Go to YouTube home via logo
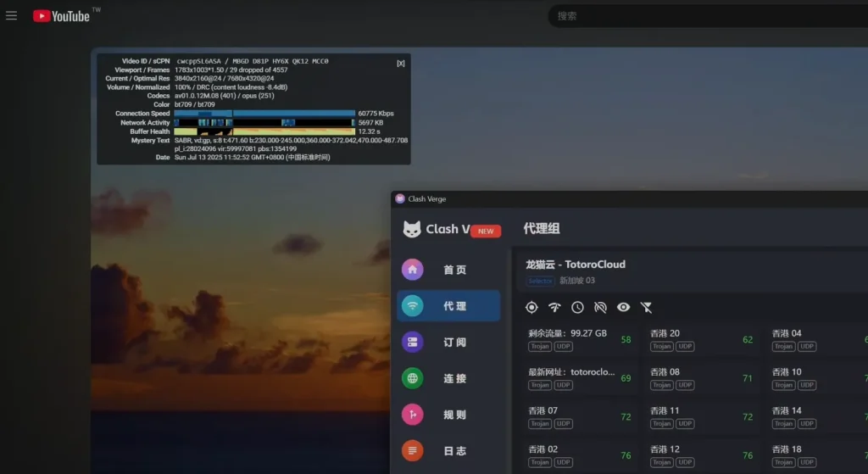The height and width of the screenshot is (474, 868). [61, 16]
